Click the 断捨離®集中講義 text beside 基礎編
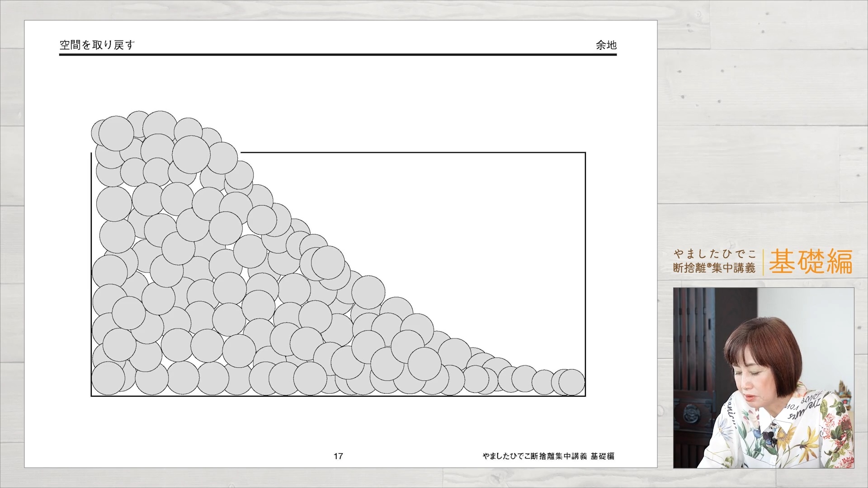Viewport: 868px width, 488px height. pyautogui.click(x=714, y=268)
